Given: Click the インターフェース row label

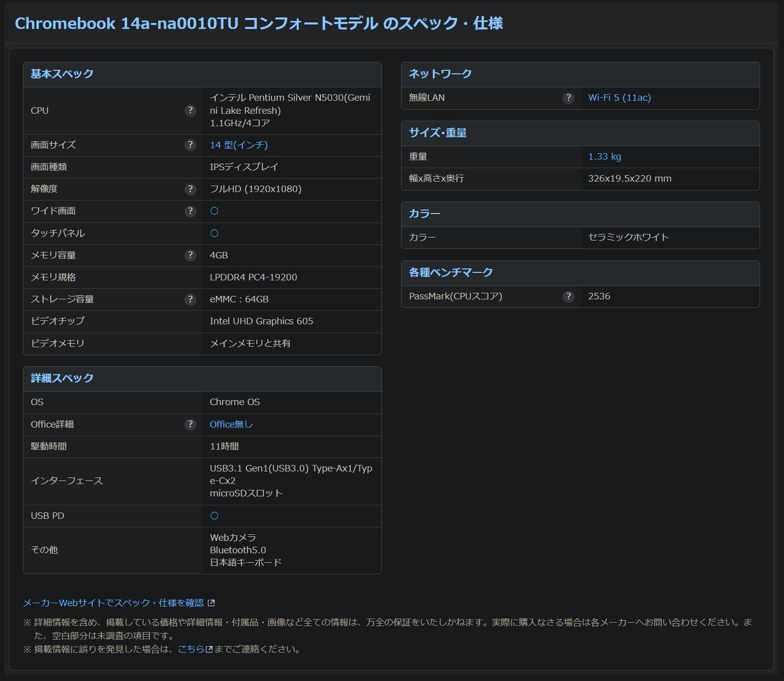Looking at the screenshot, I should (67, 481).
